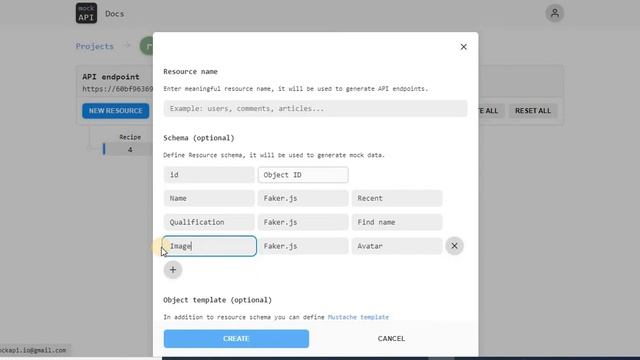Click the id field name input
This screenshot has height=360, width=640.
pos(209,175)
